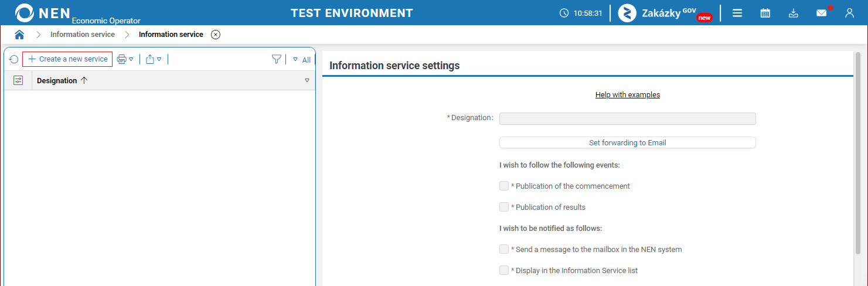The height and width of the screenshot is (286, 868).
Task: Click Create a new service
Action: 67,59
